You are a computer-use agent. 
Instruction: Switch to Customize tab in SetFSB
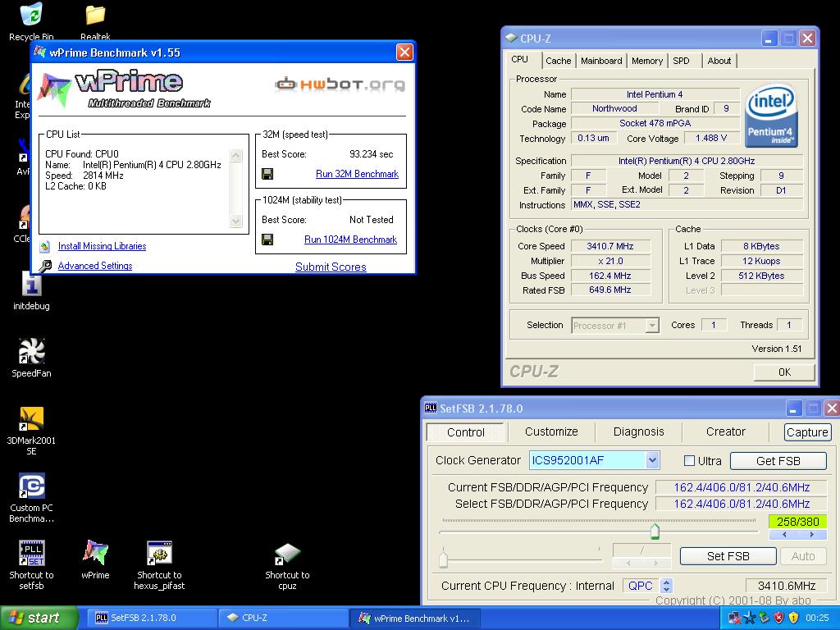pyautogui.click(x=551, y=431)
